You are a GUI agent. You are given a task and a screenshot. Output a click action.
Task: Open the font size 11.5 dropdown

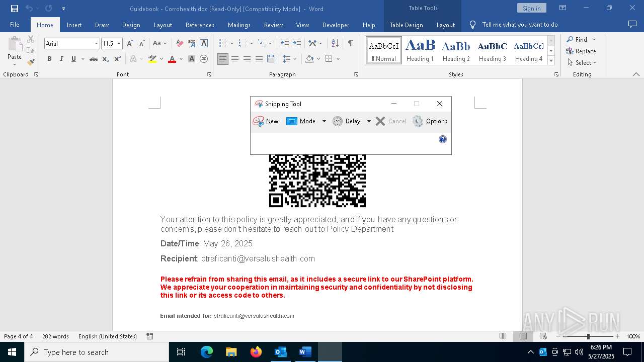point(119,44)
